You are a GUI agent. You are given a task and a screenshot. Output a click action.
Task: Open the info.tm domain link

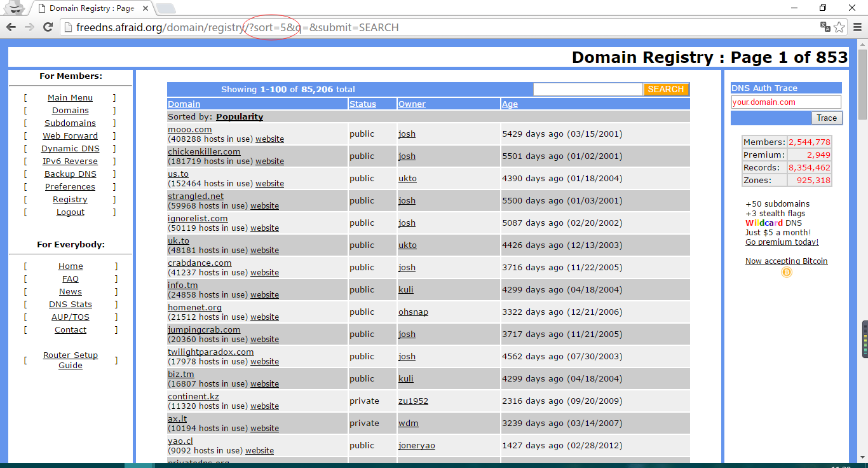(x=183, y=286)
